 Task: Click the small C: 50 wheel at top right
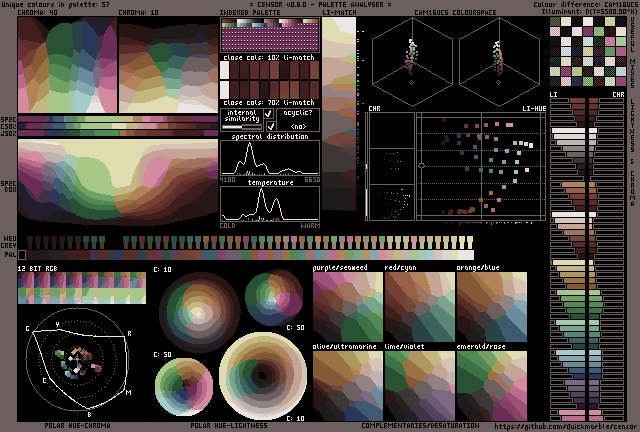coord(275,298)
